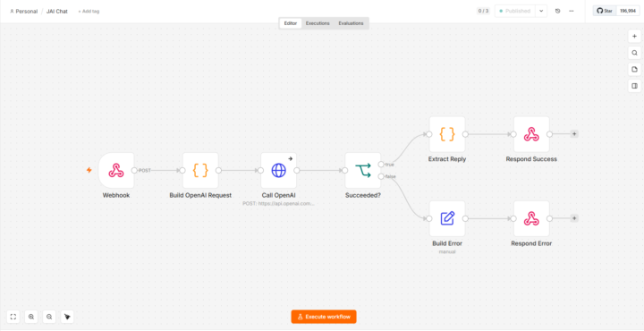The image size is (644, 331).
Task: Click the Execute workflow button
Action: [324, 317]
